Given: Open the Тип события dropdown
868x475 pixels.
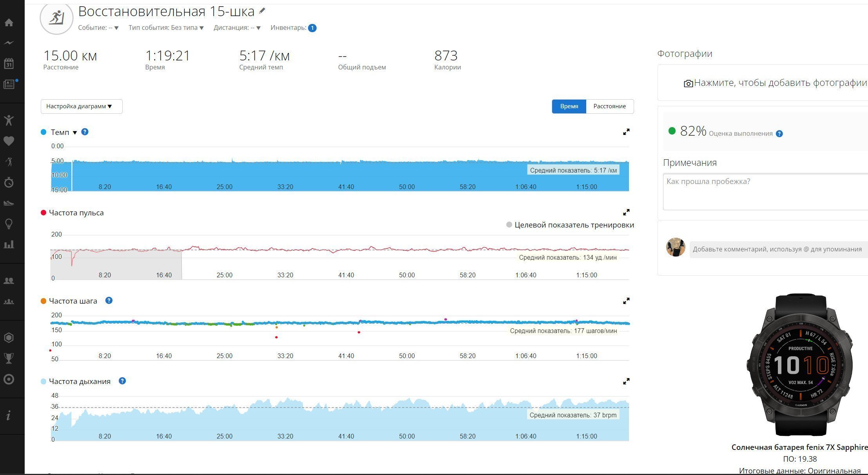Looking at the screenshot, I should [166, 28].
